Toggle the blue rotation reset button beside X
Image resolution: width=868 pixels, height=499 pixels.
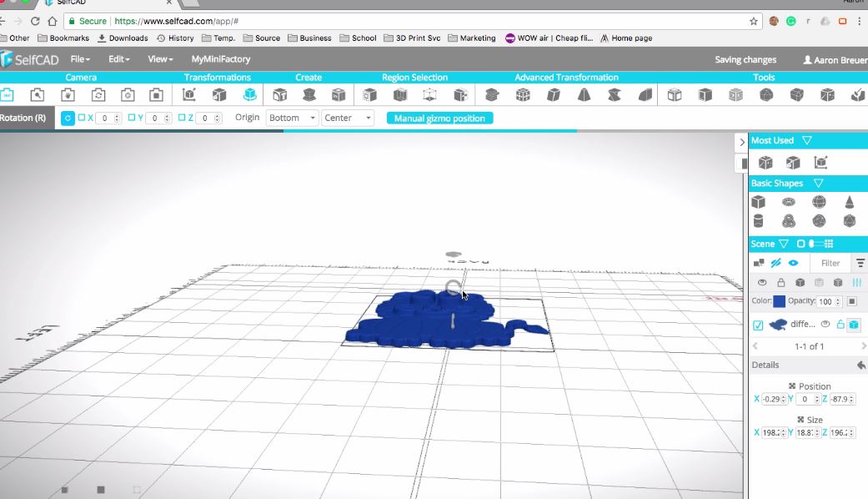pyautogui.click(x=68, y=118)
